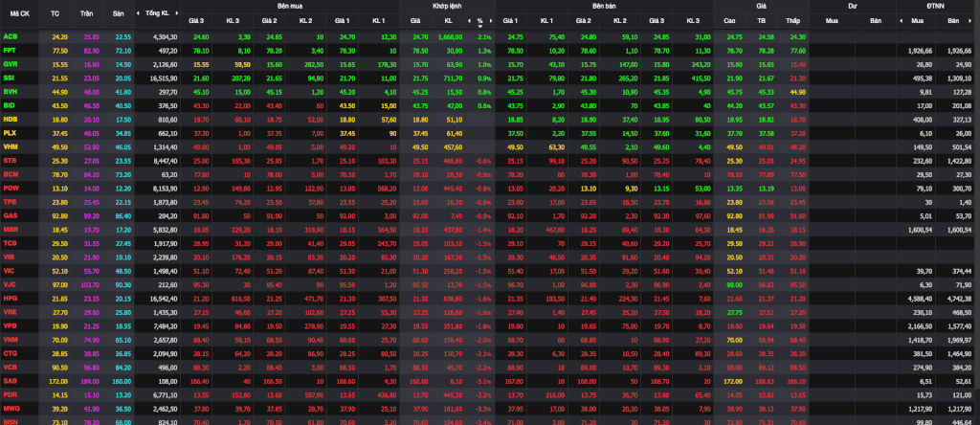This screenshot has height=425, width=980.
Task: Open the BID ticker symbol
Action: click(x=9, y=105)
